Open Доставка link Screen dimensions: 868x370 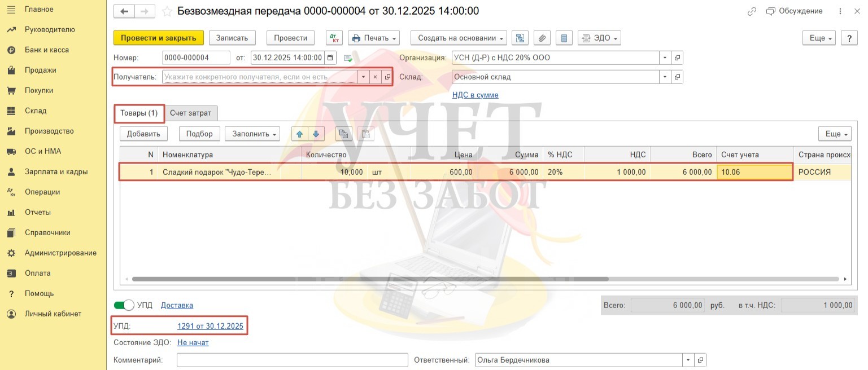point(177,305)
